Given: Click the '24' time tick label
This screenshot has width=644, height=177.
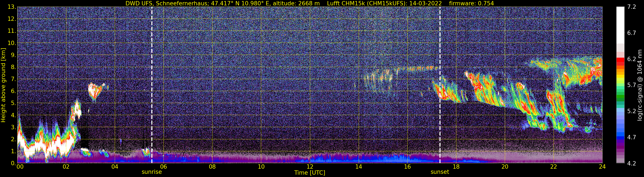Looking at the screenshot, I should 602,167.
